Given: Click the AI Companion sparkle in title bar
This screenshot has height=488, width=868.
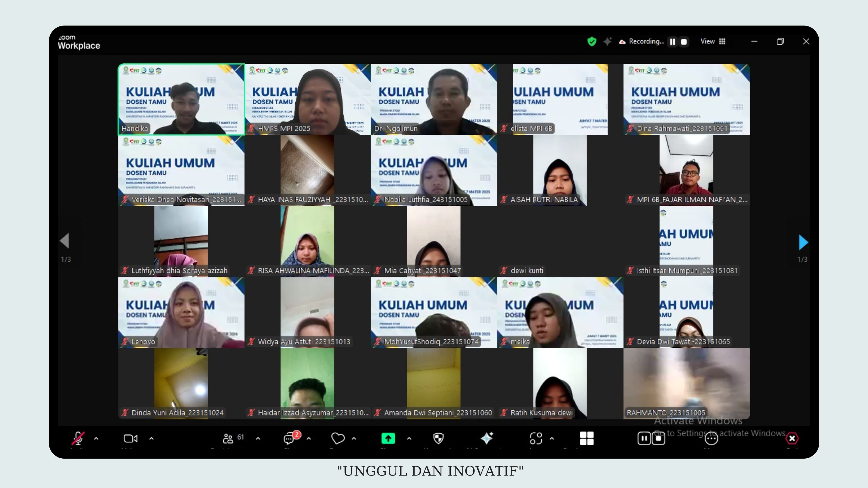Looking at the screenshot, I should click(x=607, y=42).
